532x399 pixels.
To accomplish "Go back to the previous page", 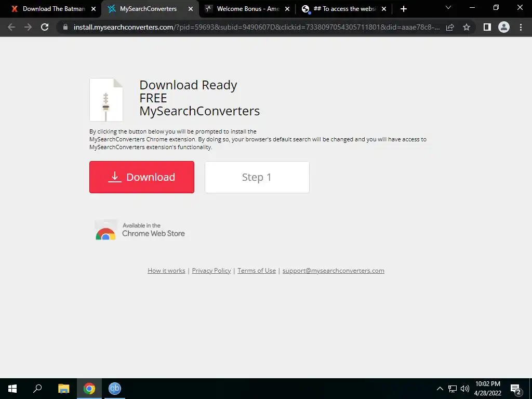I will pos(11,27).
